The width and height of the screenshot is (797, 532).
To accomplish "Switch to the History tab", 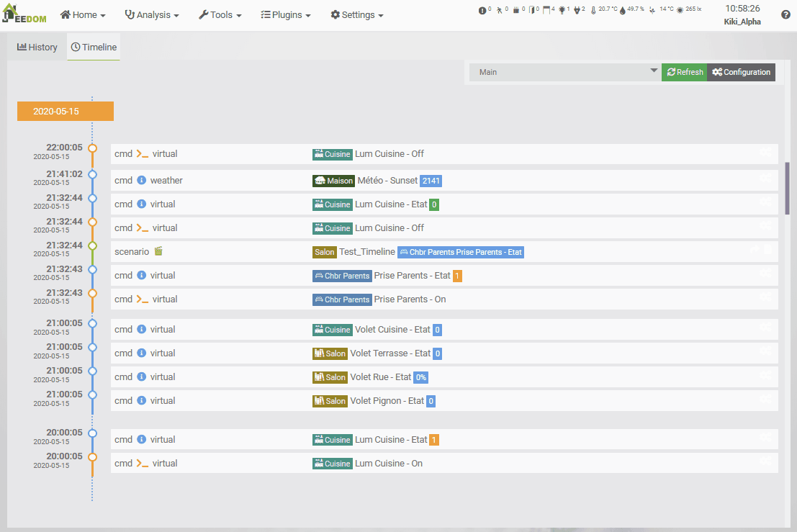I will coord(37,47).
